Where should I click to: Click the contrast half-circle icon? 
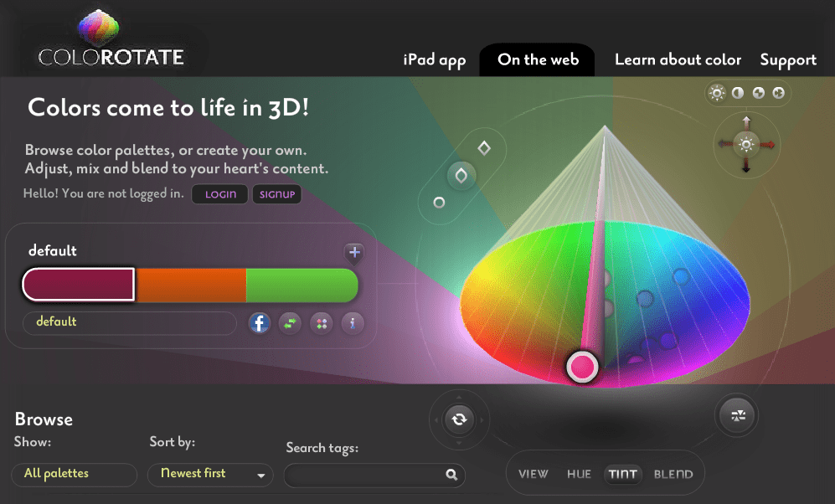point(738,93)
